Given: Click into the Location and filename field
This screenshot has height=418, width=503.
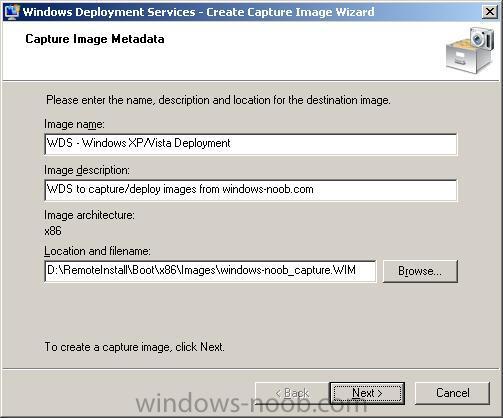Looking at the screenshot, I should (x=210, y=271).
